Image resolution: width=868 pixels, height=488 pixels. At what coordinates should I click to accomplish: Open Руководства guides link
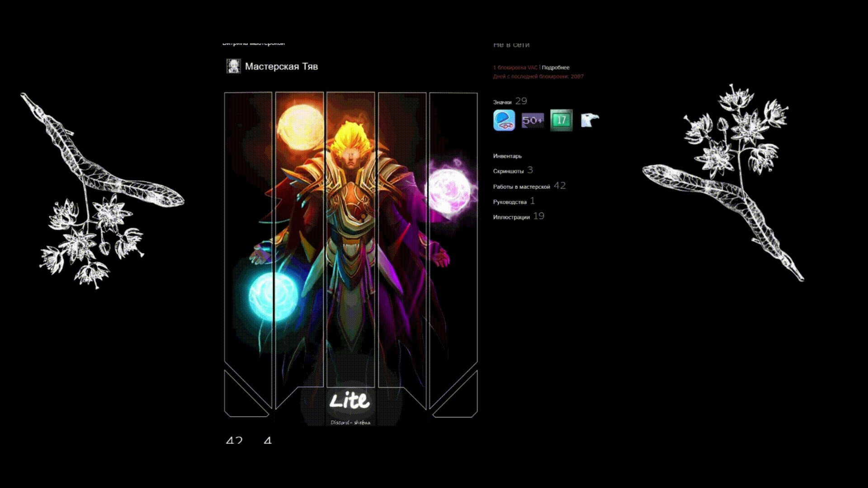point(509,202)
